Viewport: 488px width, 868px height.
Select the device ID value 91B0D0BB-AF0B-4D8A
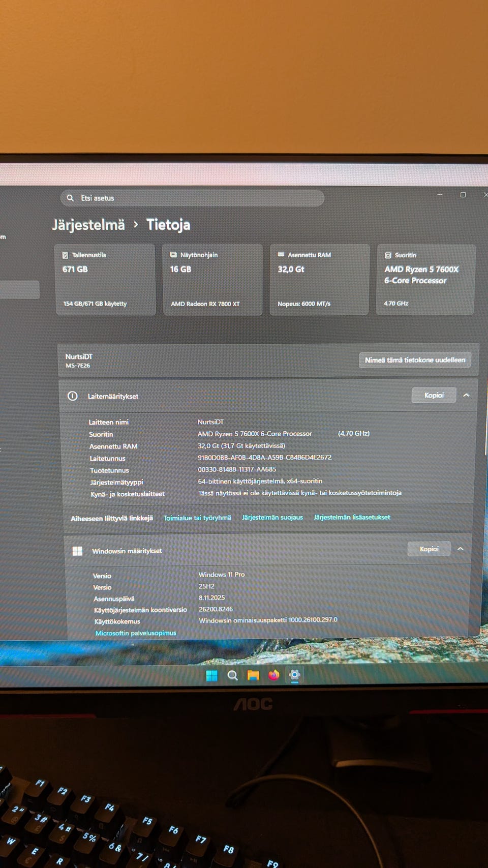tap(264, 457)
